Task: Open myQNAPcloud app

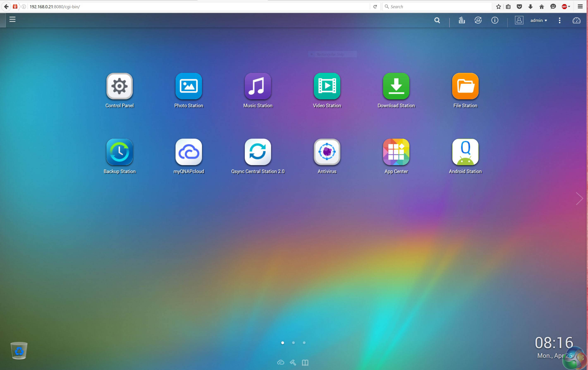Action: click(x=189, y=152)
